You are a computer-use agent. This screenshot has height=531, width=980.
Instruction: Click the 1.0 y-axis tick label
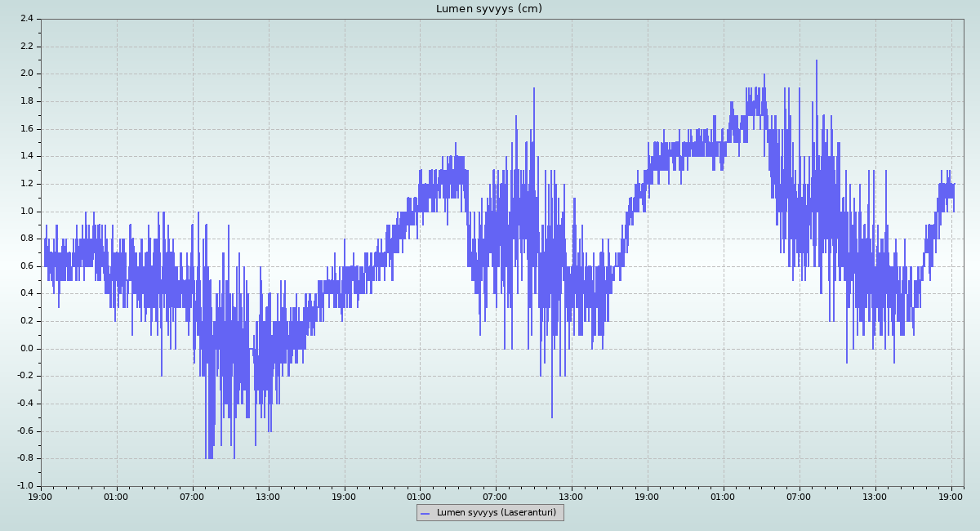[x=26, y=212]
